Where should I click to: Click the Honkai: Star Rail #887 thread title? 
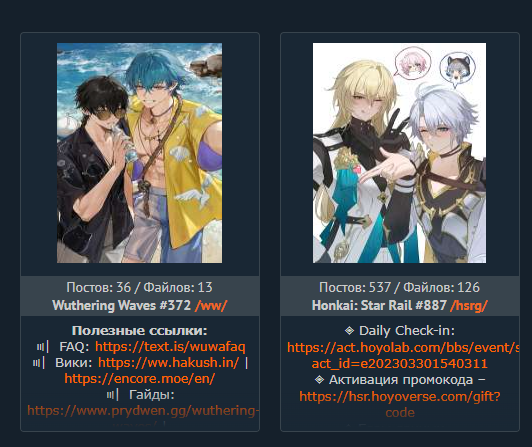tap(379, 305)
